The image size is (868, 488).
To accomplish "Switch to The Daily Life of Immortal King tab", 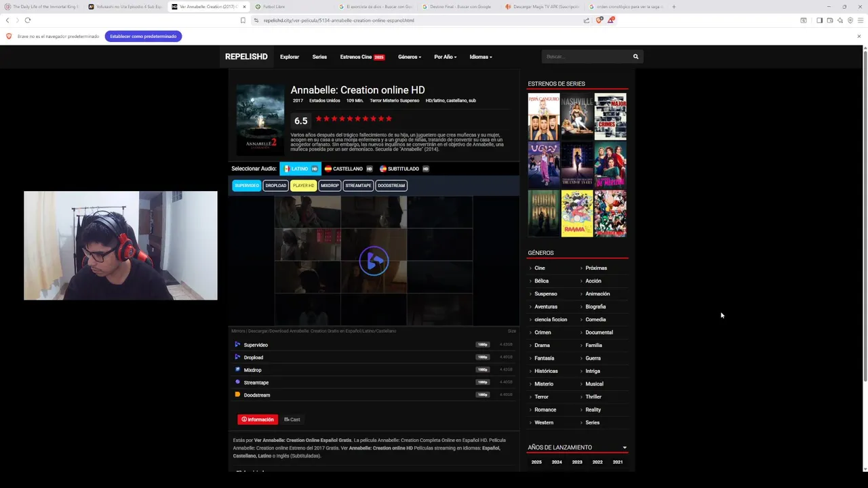I will tap(42, 7).
